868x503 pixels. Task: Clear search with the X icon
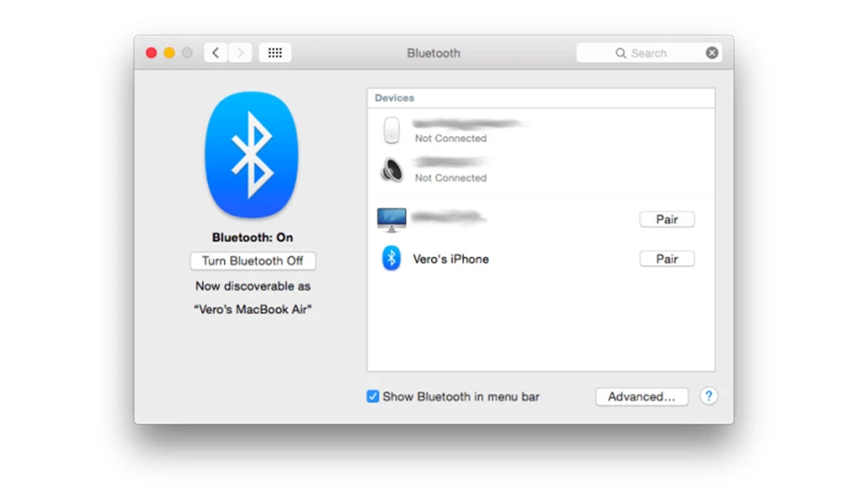[x=712, y=53]
